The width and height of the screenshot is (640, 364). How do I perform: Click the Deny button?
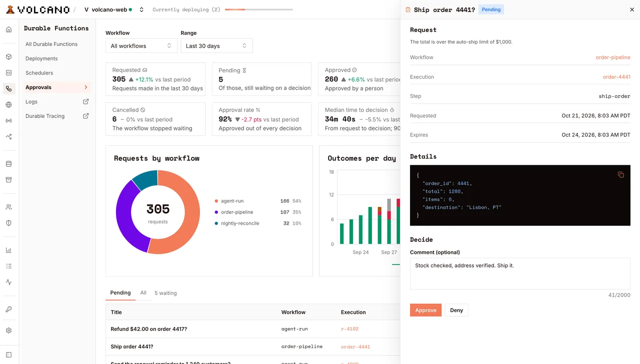[456, 310]
